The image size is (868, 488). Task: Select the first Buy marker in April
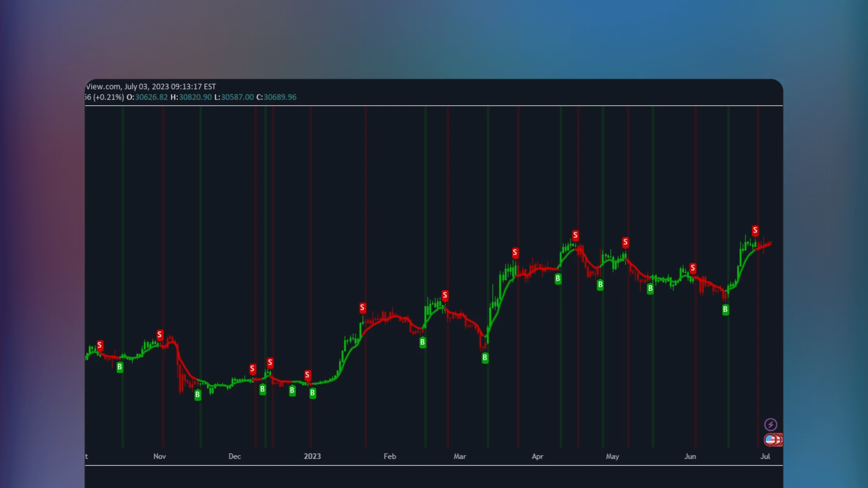point(558,279)
